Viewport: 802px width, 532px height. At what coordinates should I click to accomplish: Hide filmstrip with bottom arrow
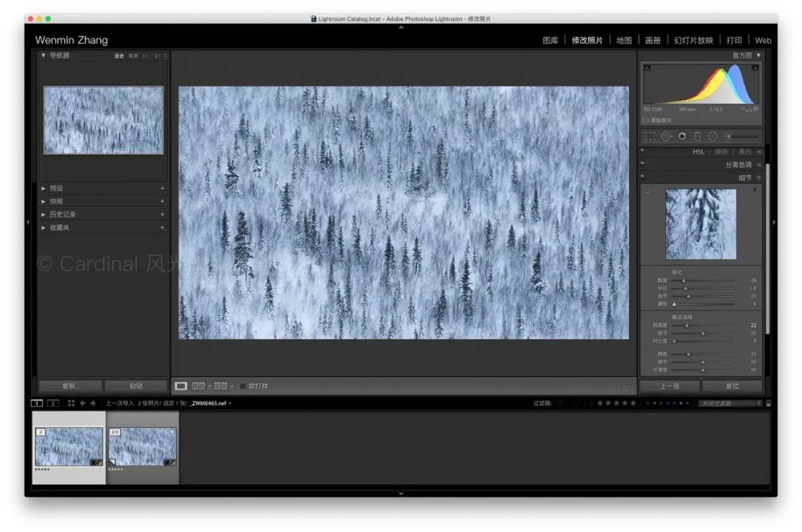tap(401, 493)
